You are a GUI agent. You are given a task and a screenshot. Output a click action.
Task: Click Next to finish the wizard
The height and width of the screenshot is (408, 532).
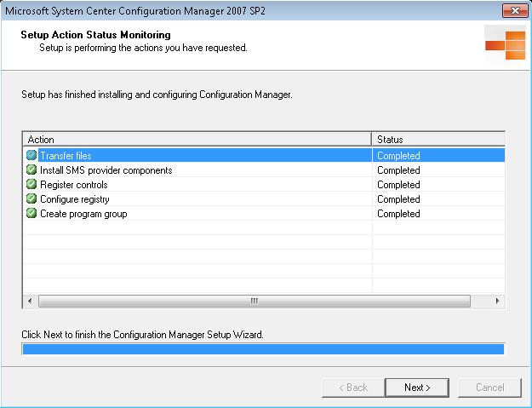tap(417, 388)
